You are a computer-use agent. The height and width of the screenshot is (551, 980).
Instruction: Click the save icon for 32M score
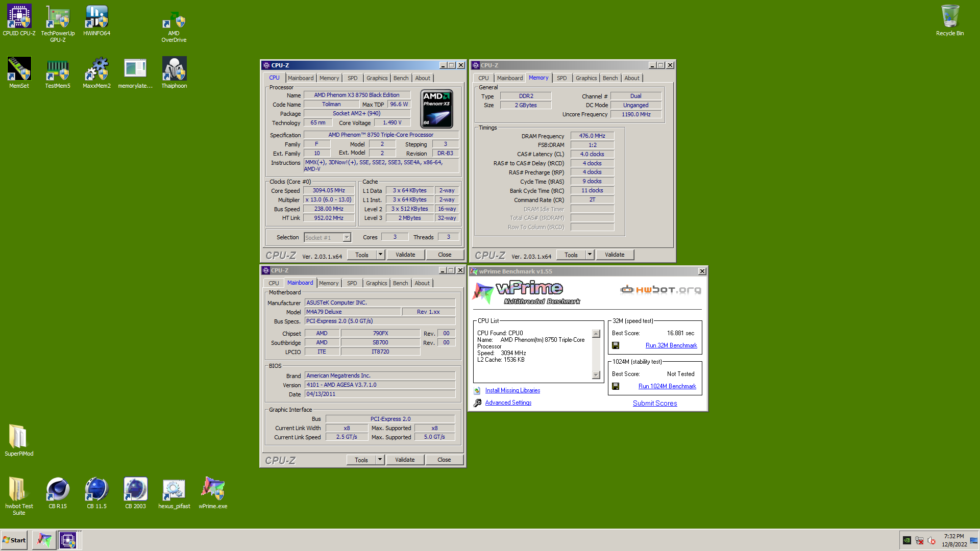pyautogui.click(x=616, y=345)
